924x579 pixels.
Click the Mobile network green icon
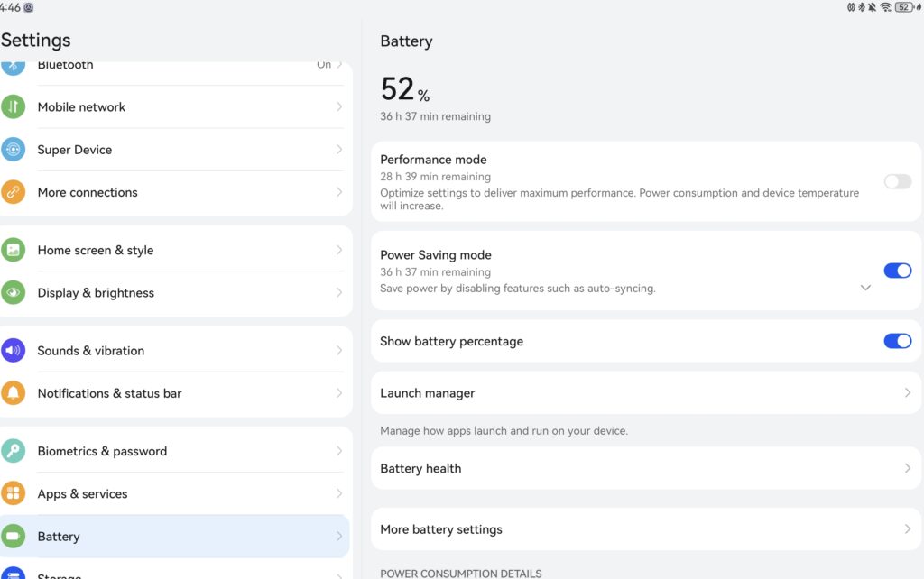coord(13,106)
